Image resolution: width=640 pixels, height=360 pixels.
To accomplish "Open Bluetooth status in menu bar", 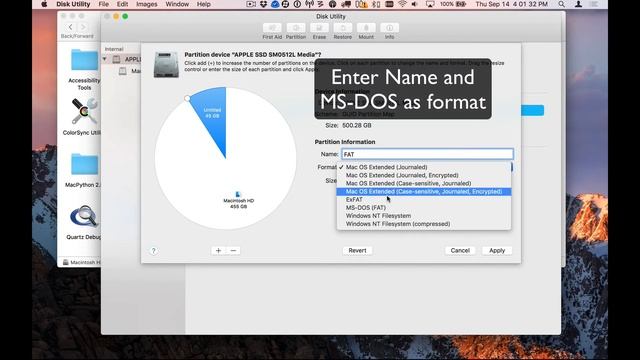I will coord(376,4).
